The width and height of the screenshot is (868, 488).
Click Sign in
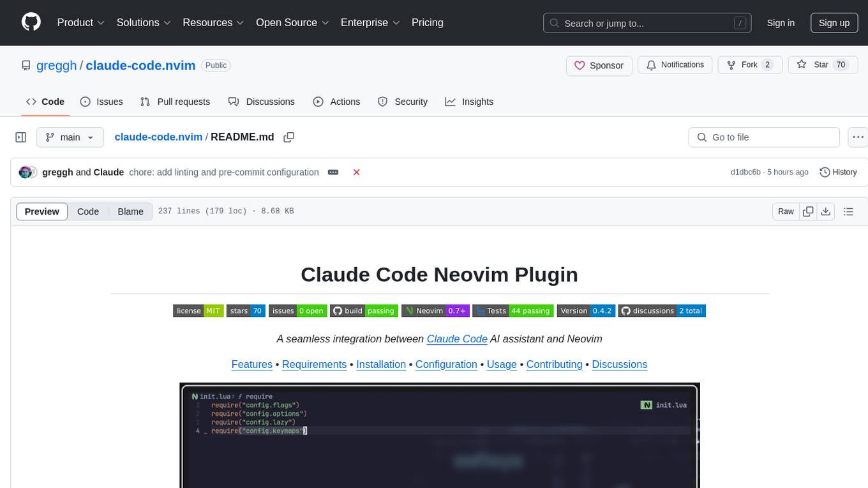point(781,23)
